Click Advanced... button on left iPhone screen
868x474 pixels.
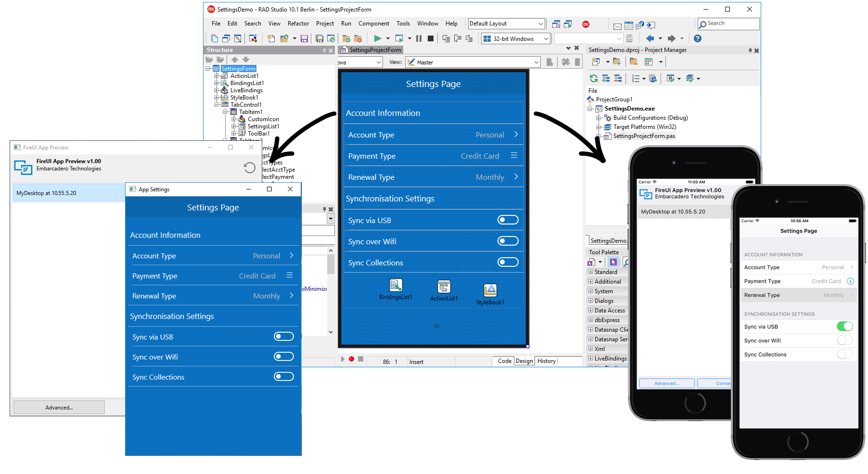pos(667,383)
